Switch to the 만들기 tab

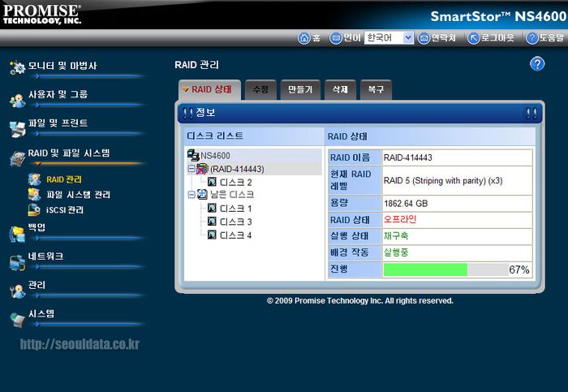point(300,89)
